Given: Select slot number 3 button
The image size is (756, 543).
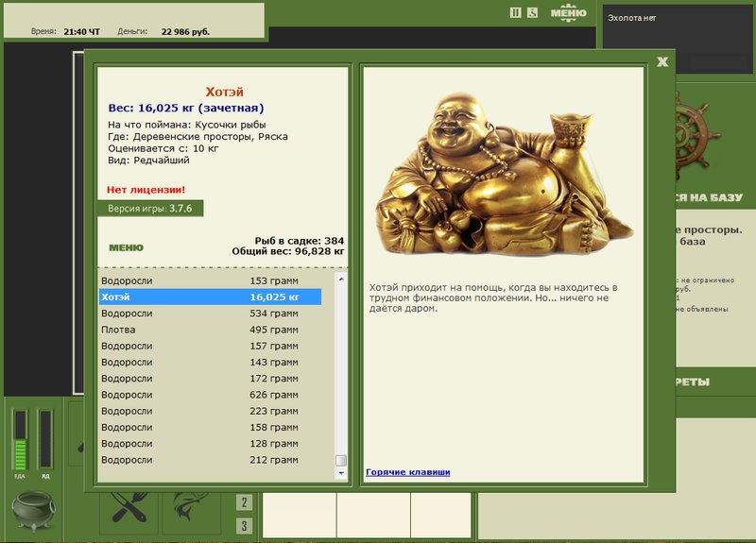Looking at the screenshot, I should point(244,526).
